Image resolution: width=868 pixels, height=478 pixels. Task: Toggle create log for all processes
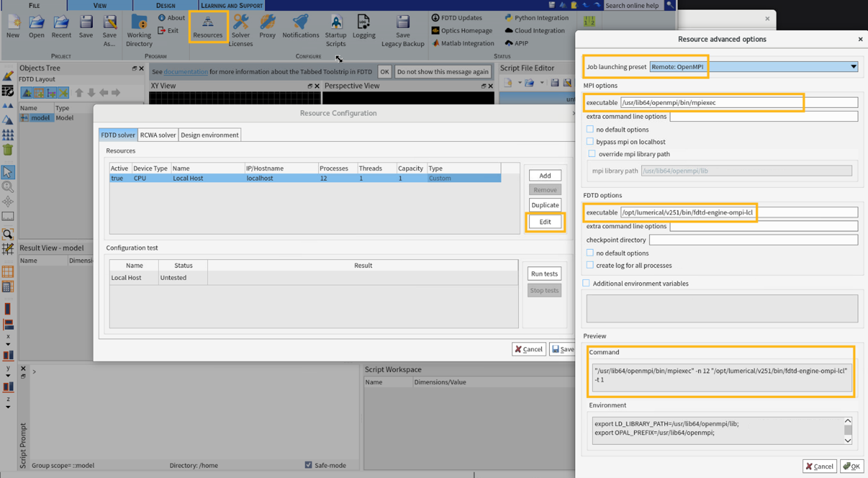click(590, 265)
